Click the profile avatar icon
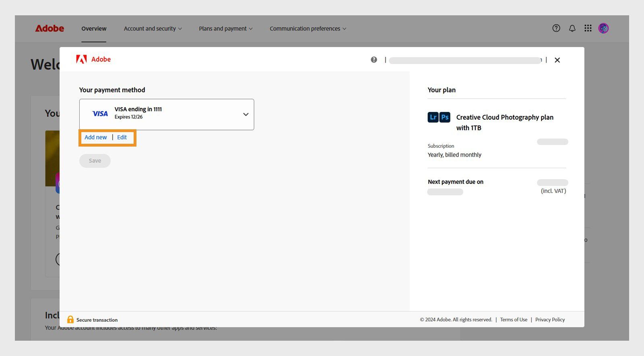Viewport: 644px width, 356px height. (x=603, y=28)
